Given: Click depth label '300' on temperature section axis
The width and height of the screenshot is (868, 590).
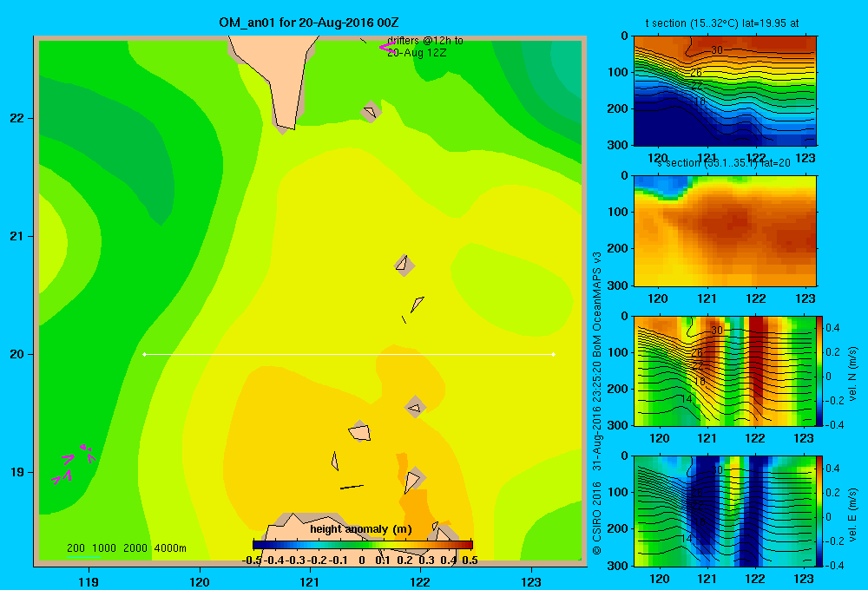Looking at the screenshot, I should (x=618, y=144).
